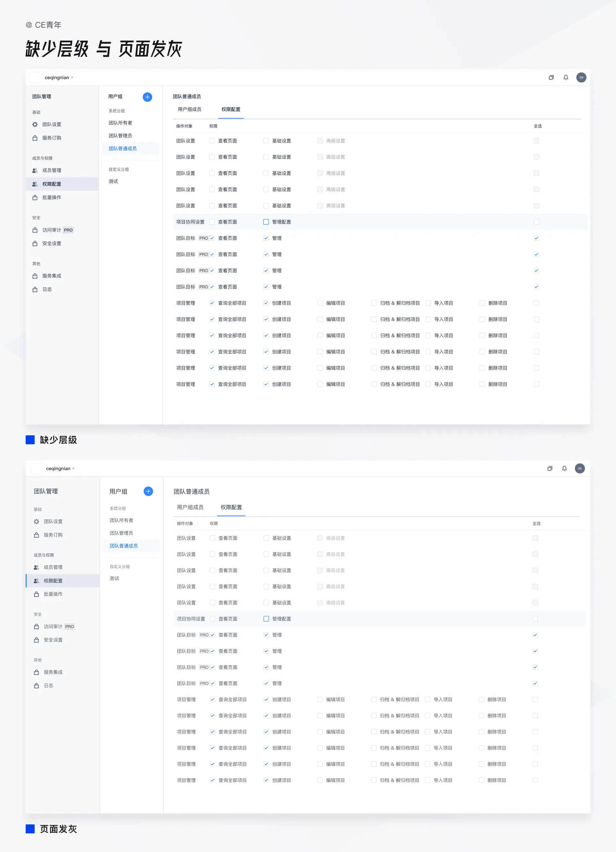
Task: Toggle 项目协同设置 row select-all checkbox in 页面发灰 mockup
Action: pos(535,619)
